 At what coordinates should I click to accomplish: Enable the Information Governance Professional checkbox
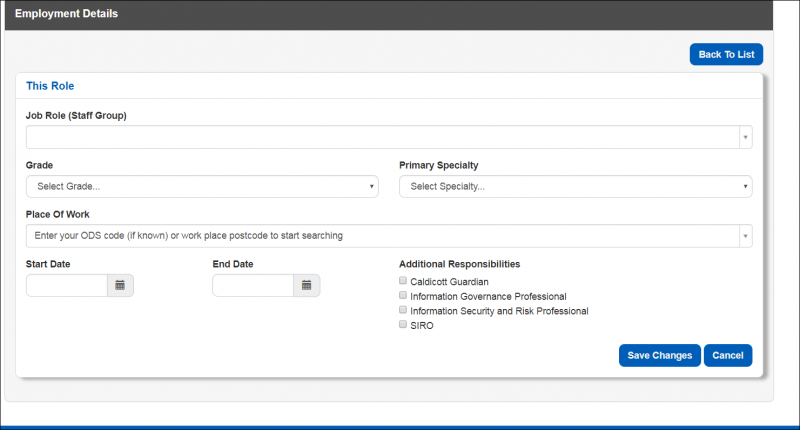[x=403, y=296]
